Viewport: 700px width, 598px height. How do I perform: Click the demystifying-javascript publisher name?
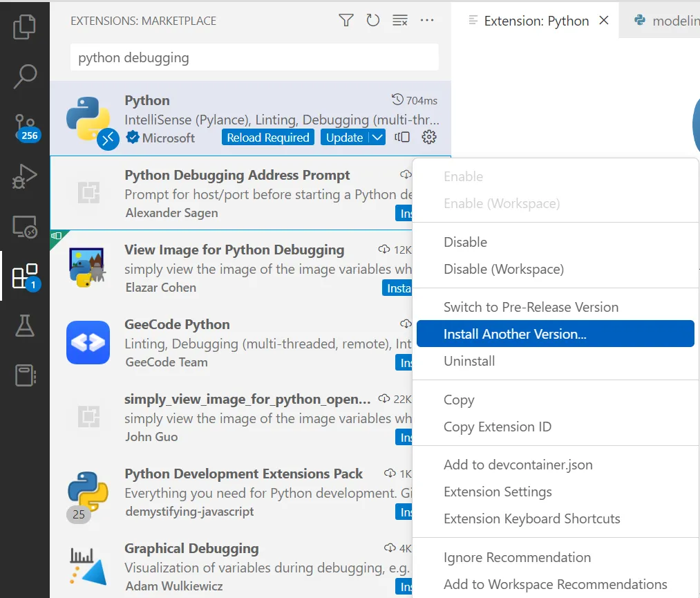coord(189,512)
